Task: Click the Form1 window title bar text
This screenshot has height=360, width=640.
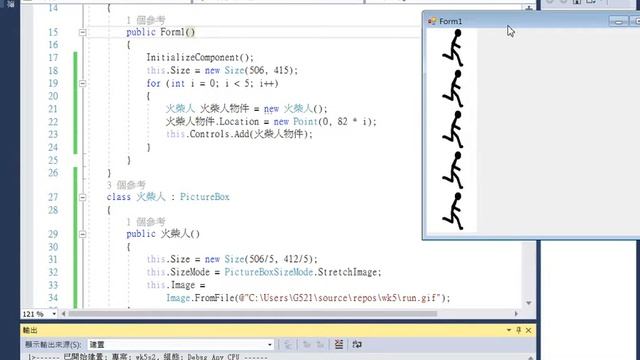Action: (x=451, y=21)
